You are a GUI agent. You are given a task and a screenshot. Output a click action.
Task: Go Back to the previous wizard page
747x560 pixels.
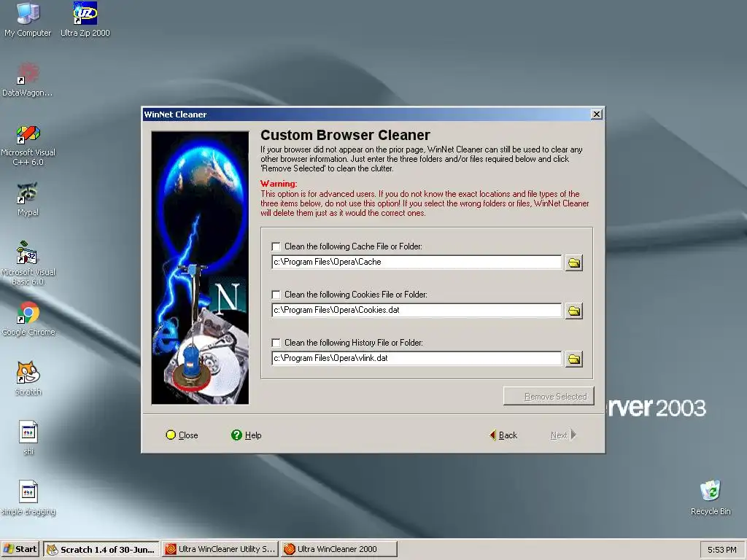[503, 435]
